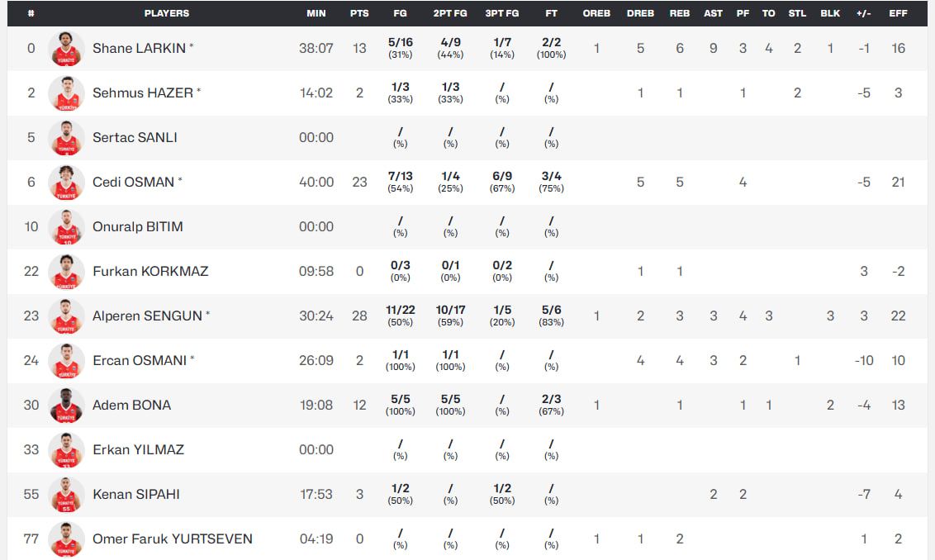Sort by the MIN column header

tap(316, 13)
